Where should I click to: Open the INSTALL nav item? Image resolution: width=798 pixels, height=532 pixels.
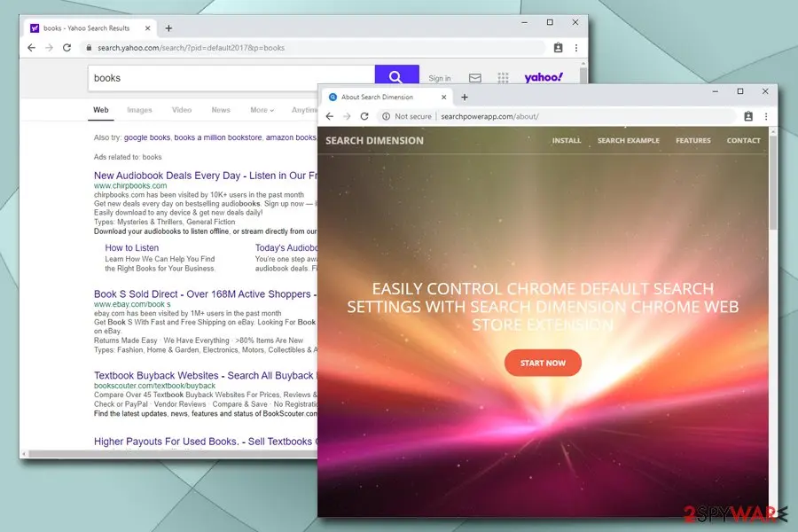click(567, 140)
